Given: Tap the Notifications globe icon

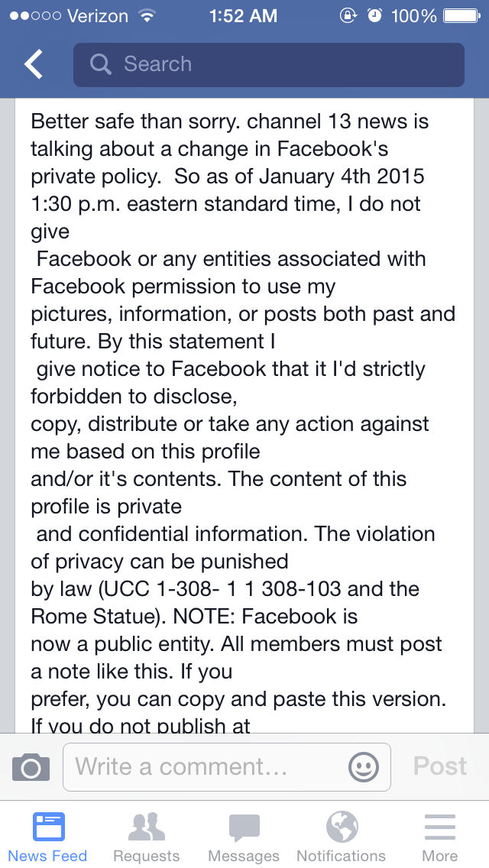Looking at the screenshot, I should click(x=342, y=827).
